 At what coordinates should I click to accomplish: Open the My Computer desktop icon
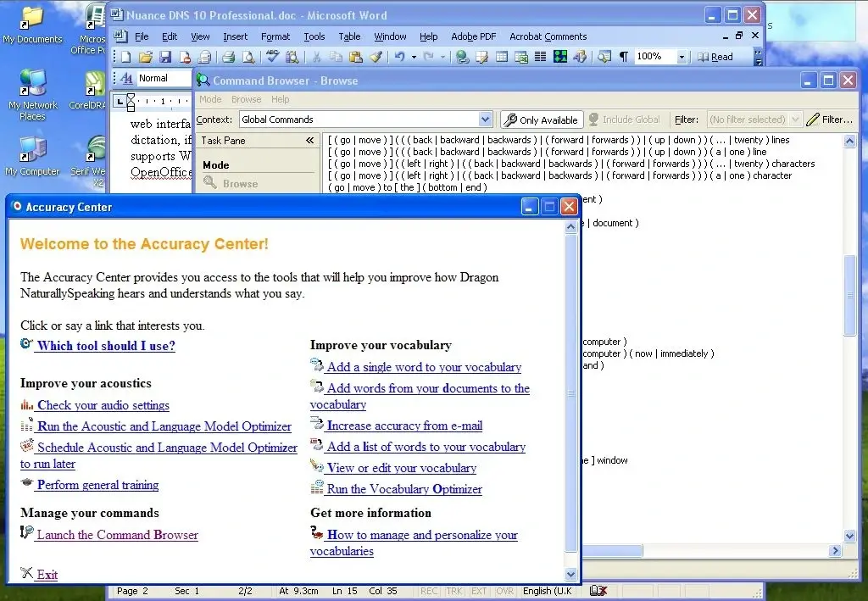[x=32, y=155]
